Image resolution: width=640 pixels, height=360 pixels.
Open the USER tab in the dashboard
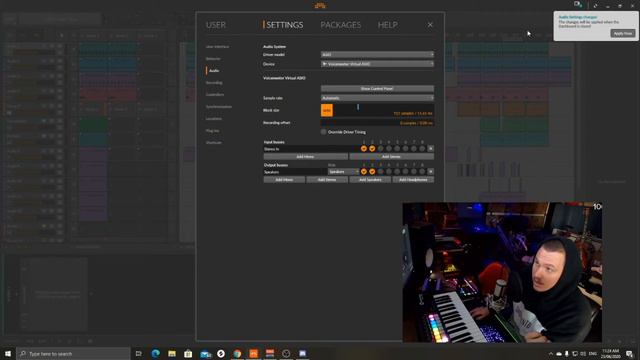216,25
